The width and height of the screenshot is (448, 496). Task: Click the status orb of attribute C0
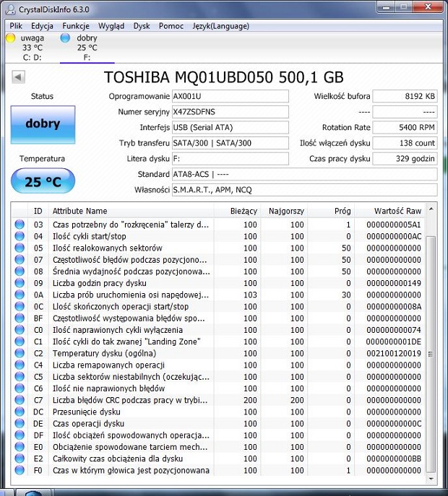point(20,330)
